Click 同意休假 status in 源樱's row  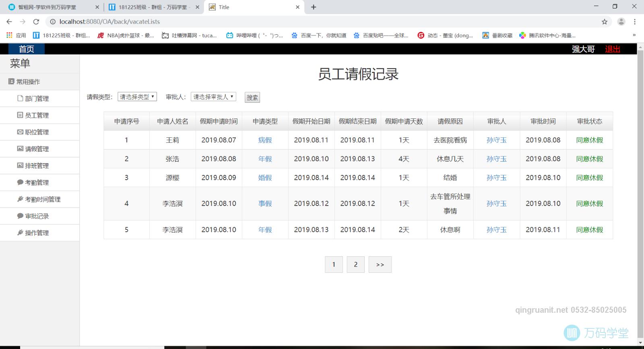(x=590, y=178)
